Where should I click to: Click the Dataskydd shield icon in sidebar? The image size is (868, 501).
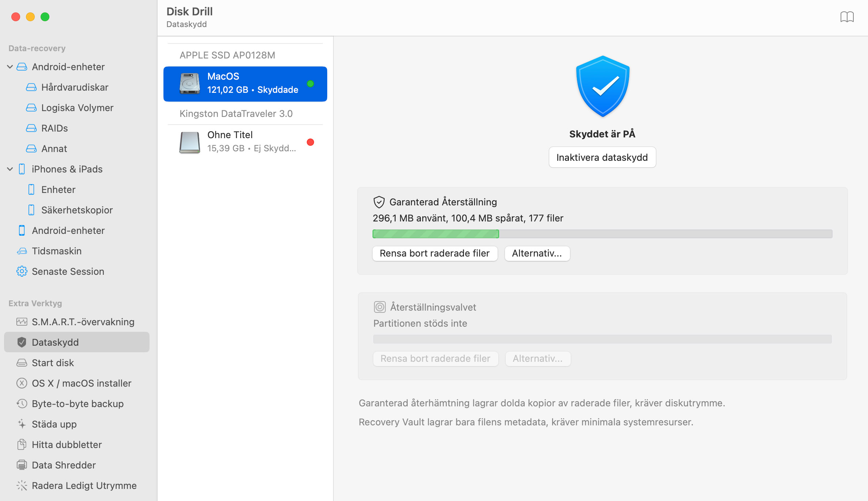[22, 342]
